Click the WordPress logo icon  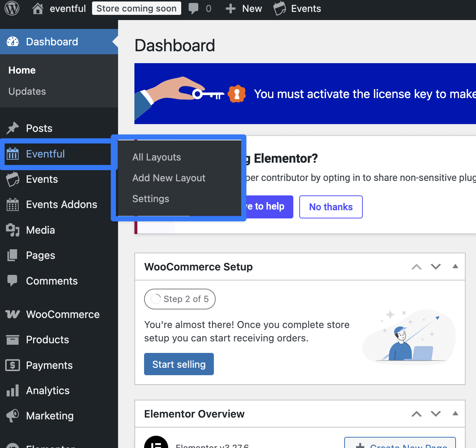coord(12,8)
